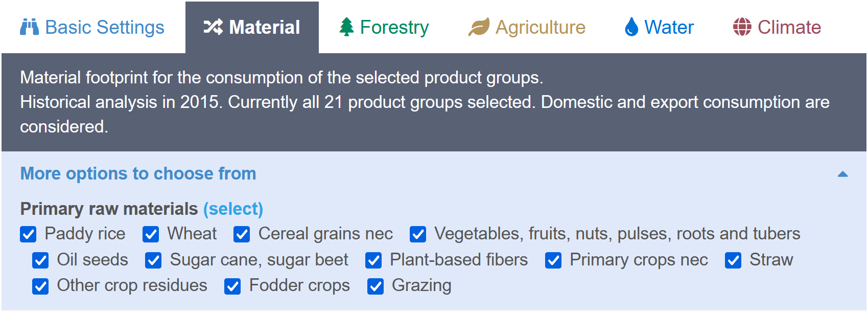The height and width of the screenshot is (312, 868).
Task: Toggle the Plant-based fibers checkbox
Action: click(373, 260)
